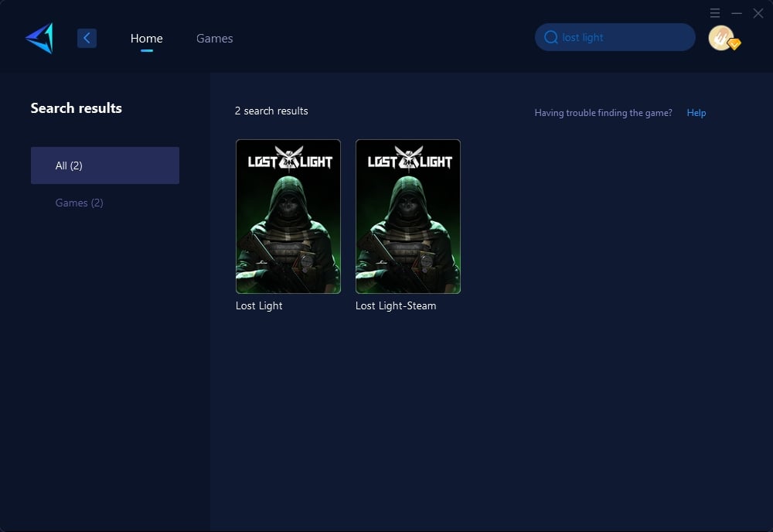Screen dimensions: 773x532
Task: Click the '2 search results' text
Action: click(271, 111)
